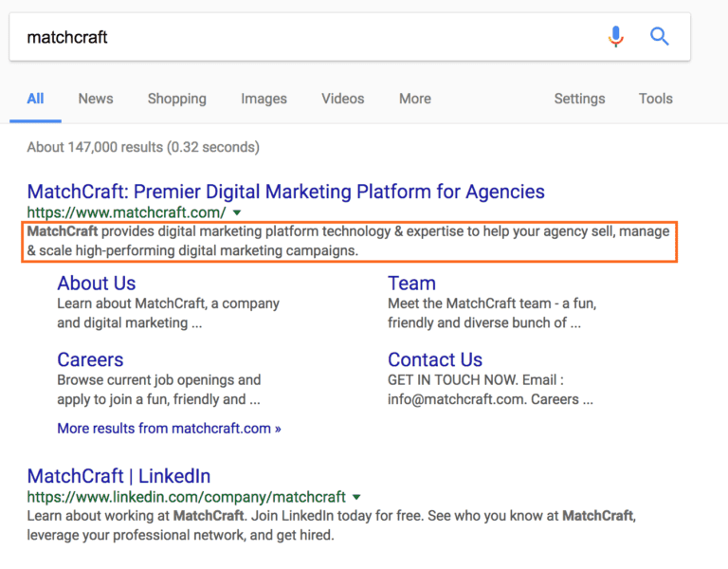Viewport: 728px width, 569px height.
Task: Switch to the Shopping tab
Action: (177, 99)
